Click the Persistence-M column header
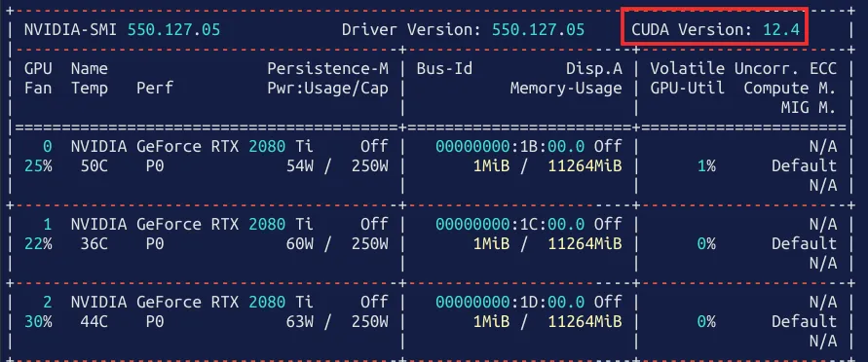This screenshot has height=362, width=868. 327,68
